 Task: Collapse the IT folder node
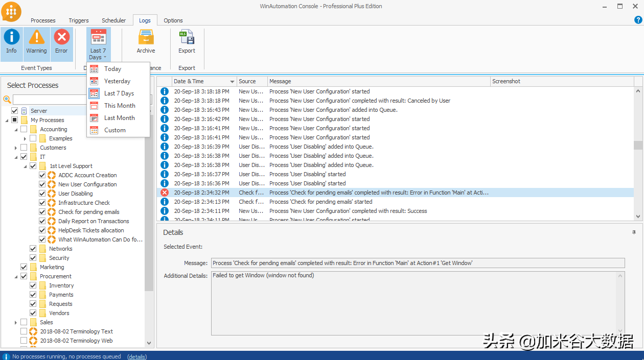(x=16, y=157)
